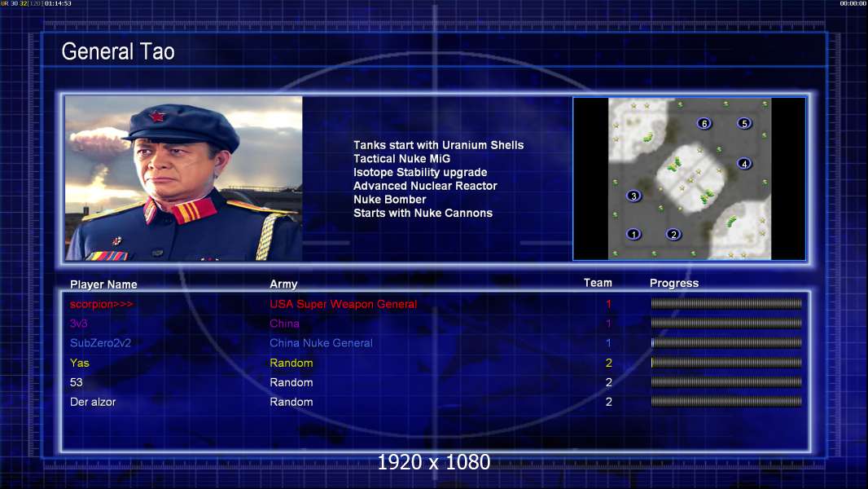Click the General Tao title text
This screenshot has width=868, height=489.
click(x=118, y=51)
